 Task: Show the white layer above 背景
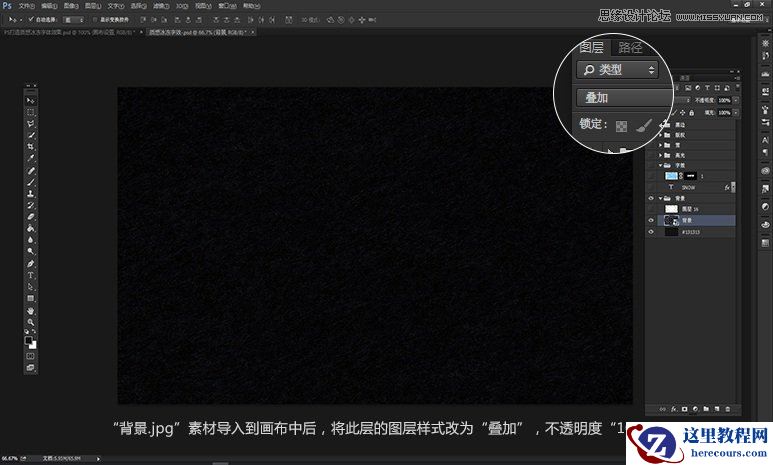(x=651, y=209)
